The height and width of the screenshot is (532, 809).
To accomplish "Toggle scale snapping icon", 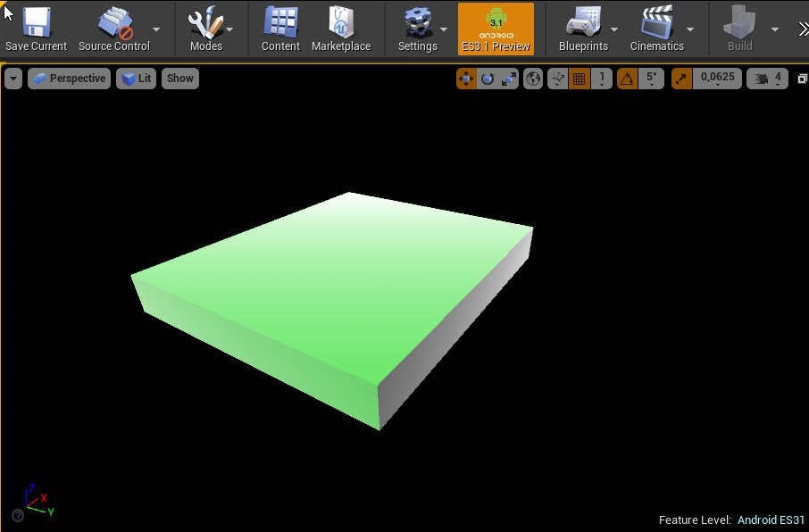I will click(x=681, y=79).
